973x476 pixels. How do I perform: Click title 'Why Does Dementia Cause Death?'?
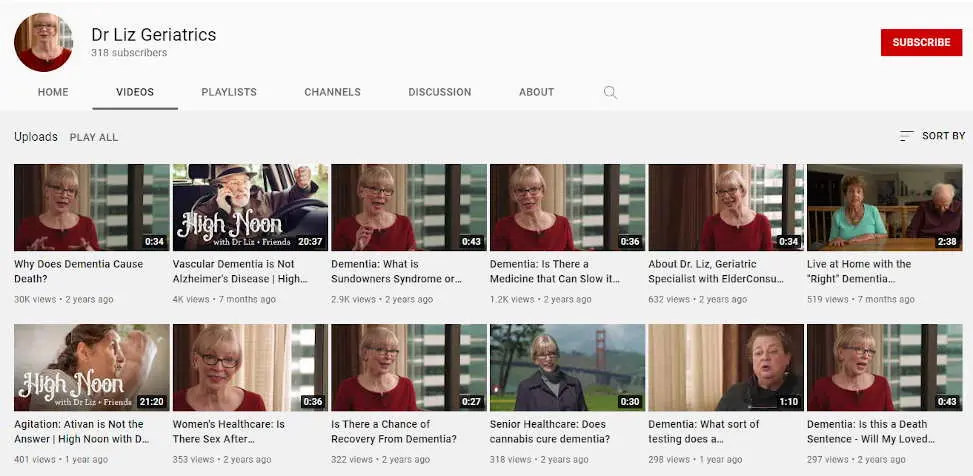[79, 271]
